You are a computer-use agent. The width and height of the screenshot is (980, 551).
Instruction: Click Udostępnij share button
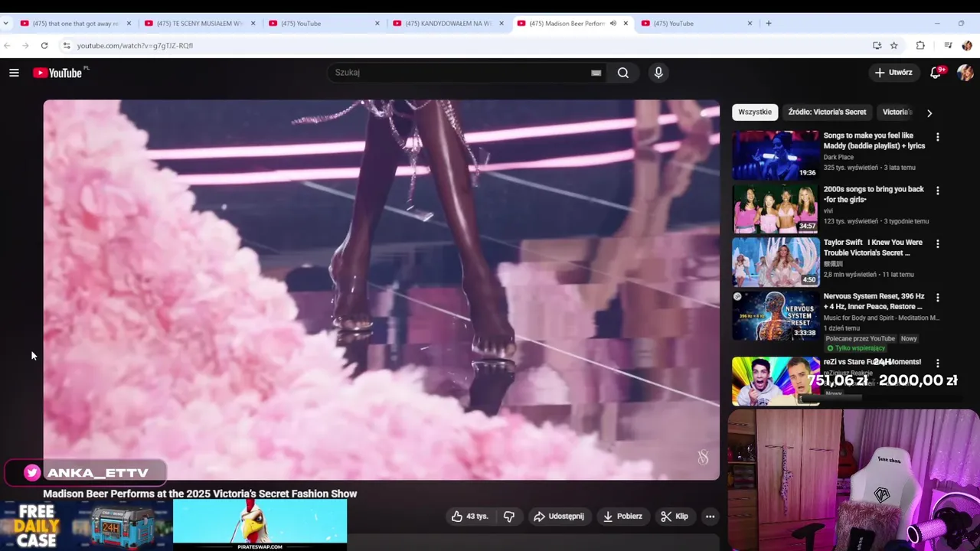click(559, 517)
